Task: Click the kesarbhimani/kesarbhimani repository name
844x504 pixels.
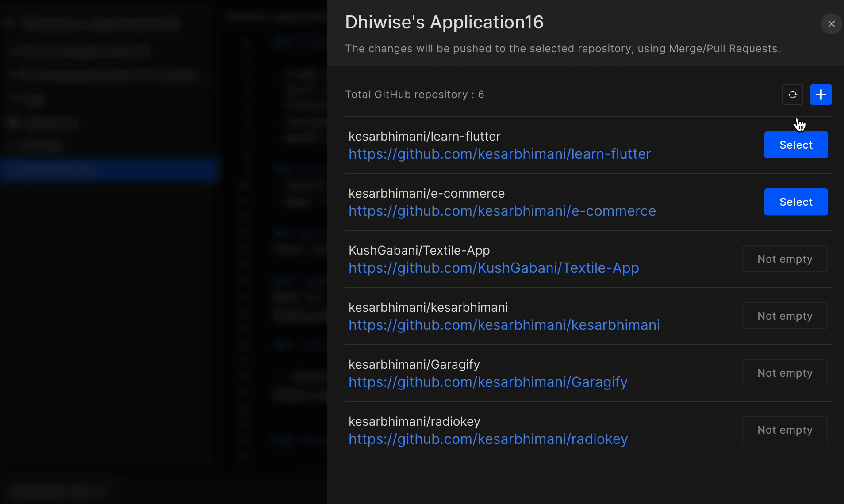Action: [428, 307]
